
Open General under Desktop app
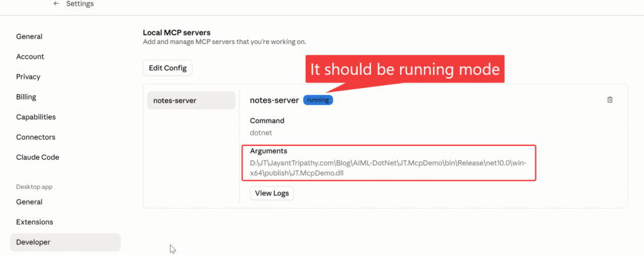pyautogui.click(x=29, y=202)
